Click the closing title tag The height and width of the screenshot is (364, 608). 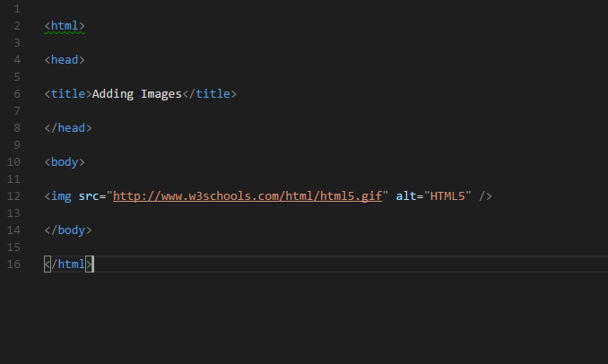209,94
